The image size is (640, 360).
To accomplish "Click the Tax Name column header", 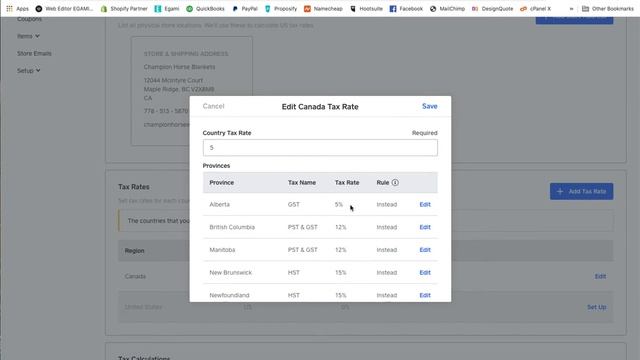I will point(302,182).
